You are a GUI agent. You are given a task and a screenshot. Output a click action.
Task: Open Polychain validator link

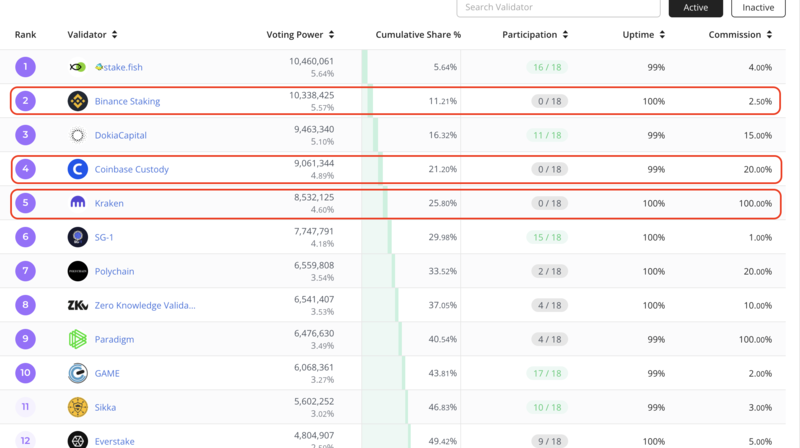point(114,271)
